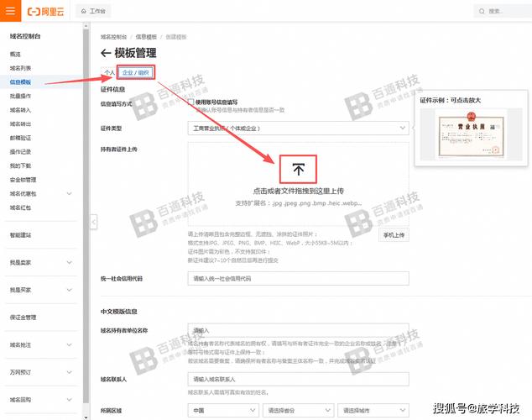Click the upload arrow icon
Image resolution: width=532 pixels, height=420 pixels.
tap(298, 169)
